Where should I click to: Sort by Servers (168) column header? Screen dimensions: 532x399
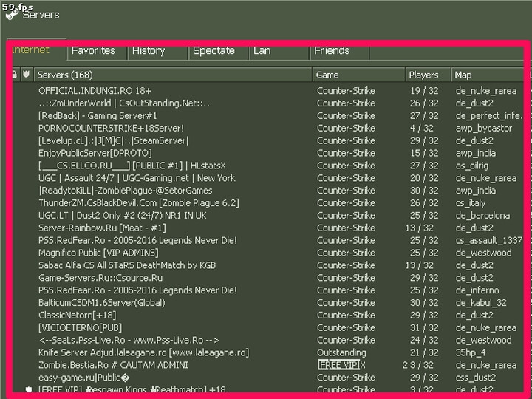click(x=173, y=75)
